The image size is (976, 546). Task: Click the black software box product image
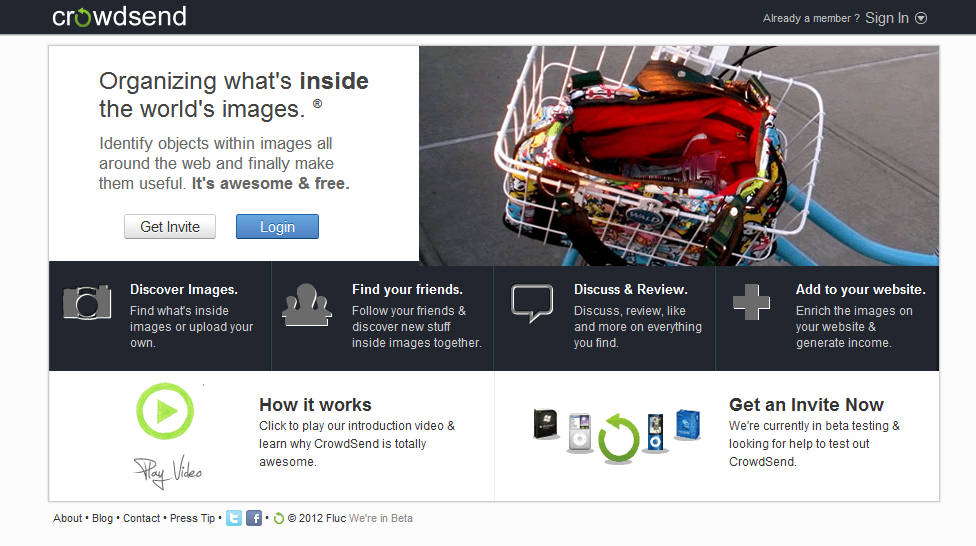click(x=546, y=424)
